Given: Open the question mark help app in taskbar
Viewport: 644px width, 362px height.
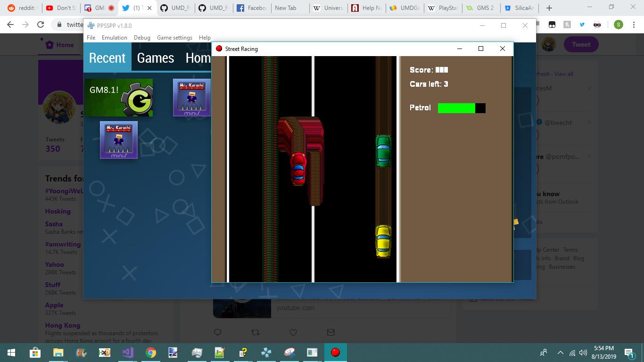Looking at the screenshot, I should (x=243, y=353).
